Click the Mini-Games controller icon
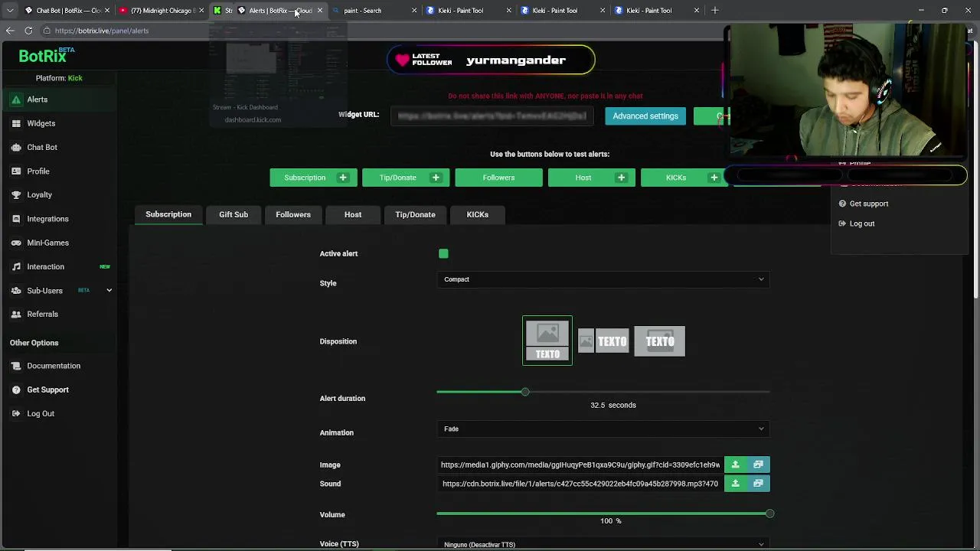 pyautogui.click(x=16, y=243)
